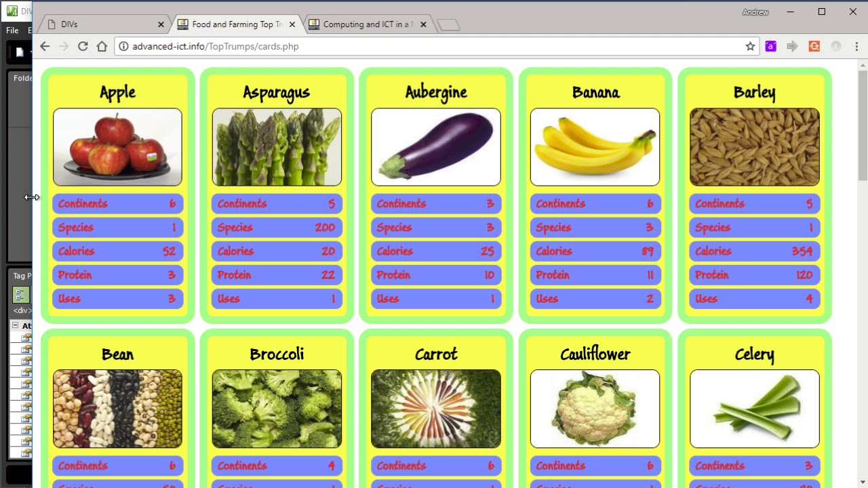This screenshot has width=868, height=488.
Task: Click the Broccoli card title
Action: click(x=277, y=354)
